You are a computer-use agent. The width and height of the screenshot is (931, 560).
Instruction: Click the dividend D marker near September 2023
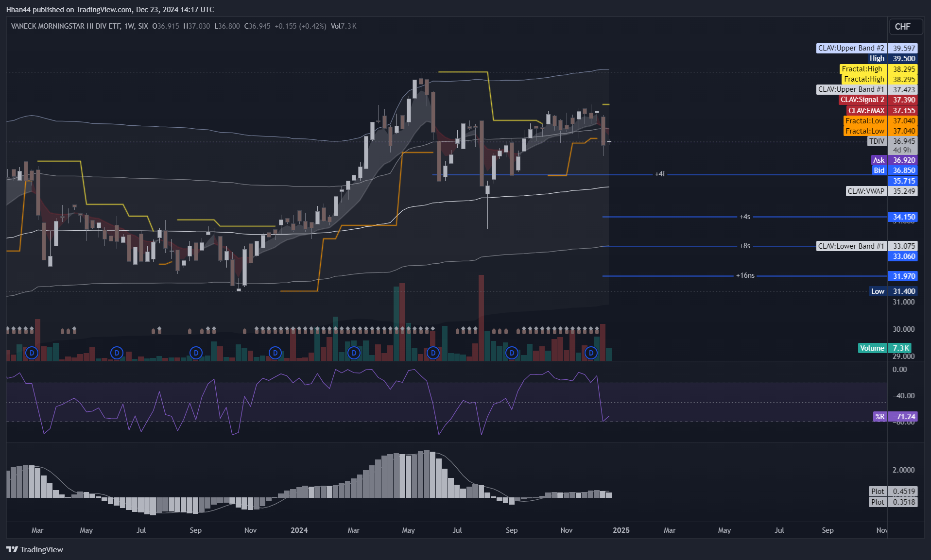[x=196, y=353]
